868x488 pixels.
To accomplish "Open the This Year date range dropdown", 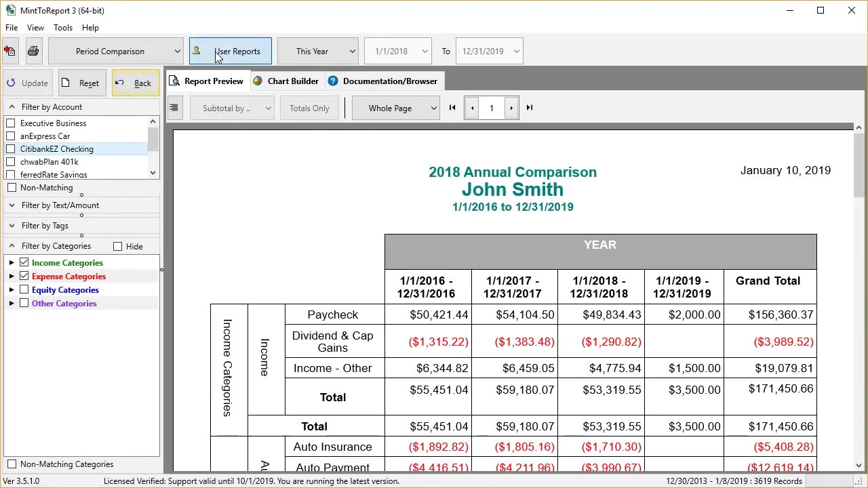I will tap(317, 52).
